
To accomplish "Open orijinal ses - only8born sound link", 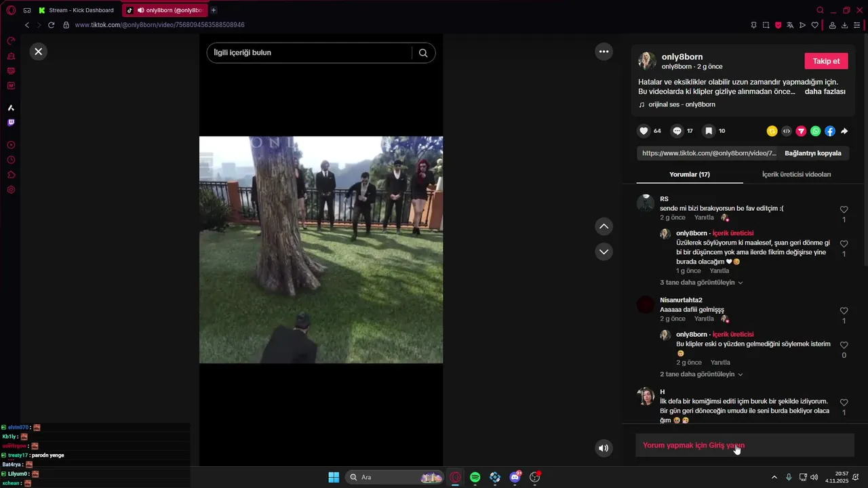I will 677,104.
